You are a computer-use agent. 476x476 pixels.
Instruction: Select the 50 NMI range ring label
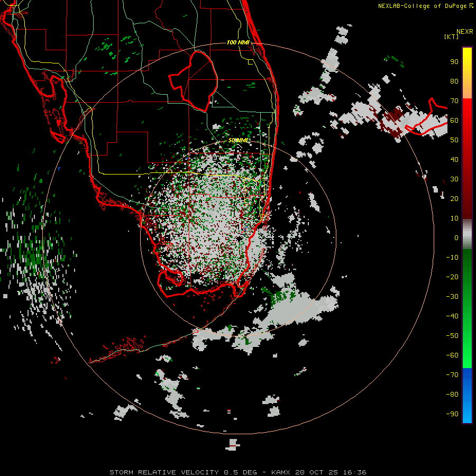(238, 140)
